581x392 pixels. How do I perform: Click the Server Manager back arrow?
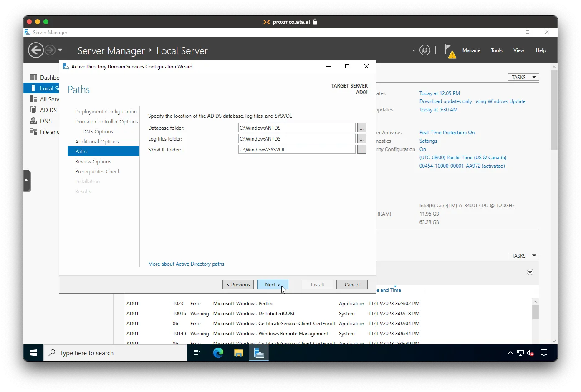[x=35, y=50]
